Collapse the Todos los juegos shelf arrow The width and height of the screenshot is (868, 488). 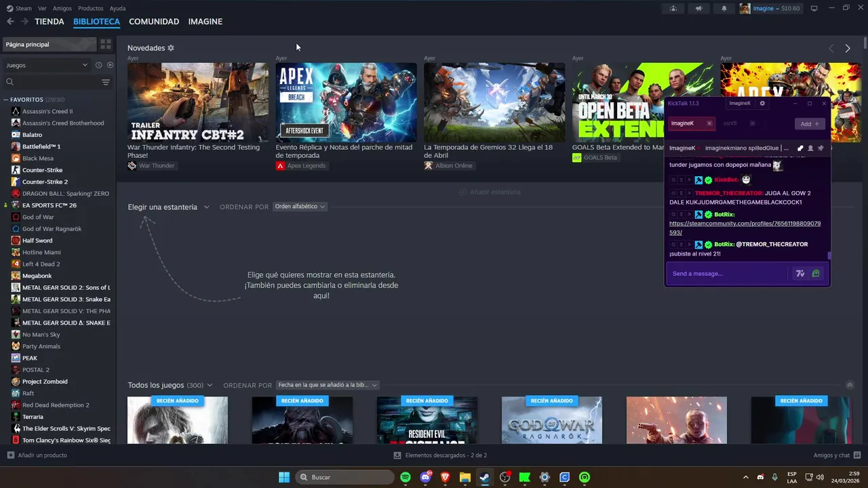click(850, 385)
